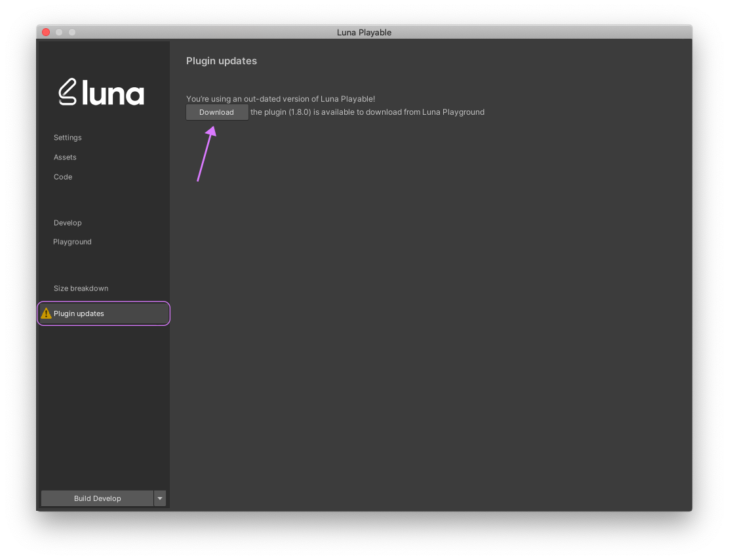Open the Code section
The image size is (729, 560).
[x=63, y=177]
